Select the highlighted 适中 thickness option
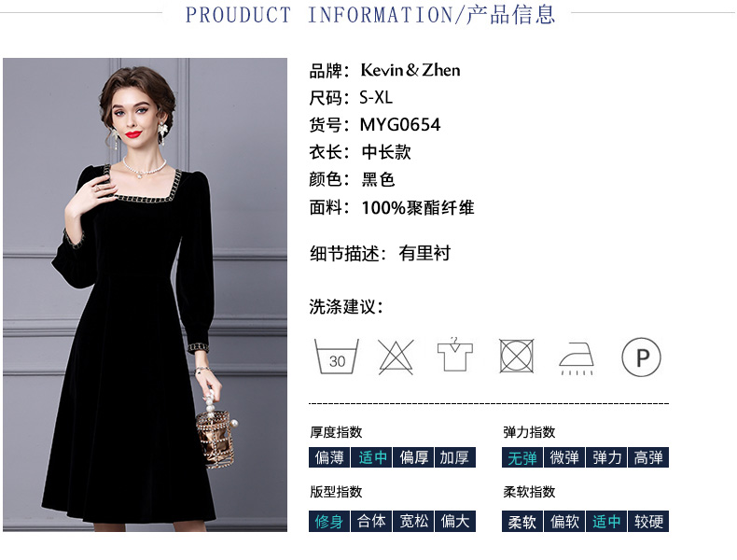Screen dimensions: 737x560 pyautogui.click(x=371, y=457)
